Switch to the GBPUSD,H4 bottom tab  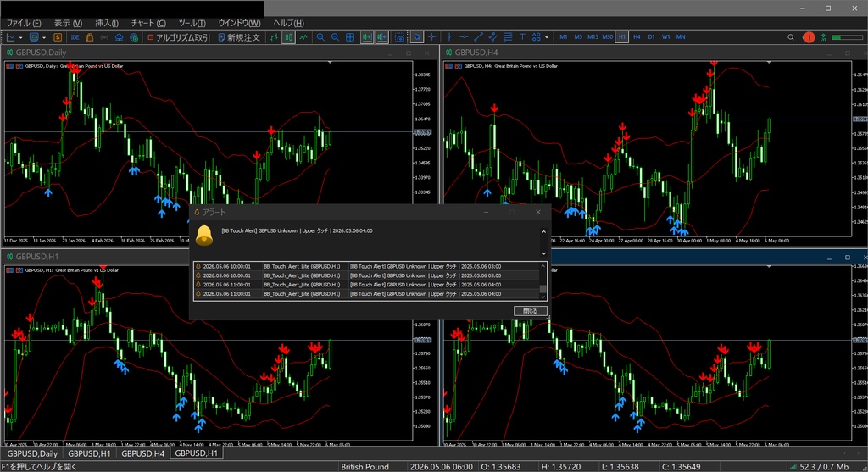click(142, 453)
